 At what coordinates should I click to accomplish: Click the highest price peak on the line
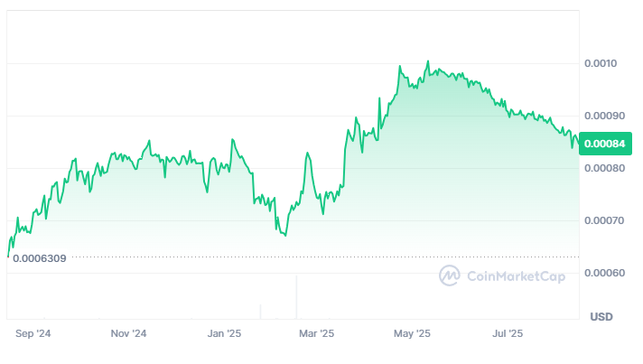428,61
